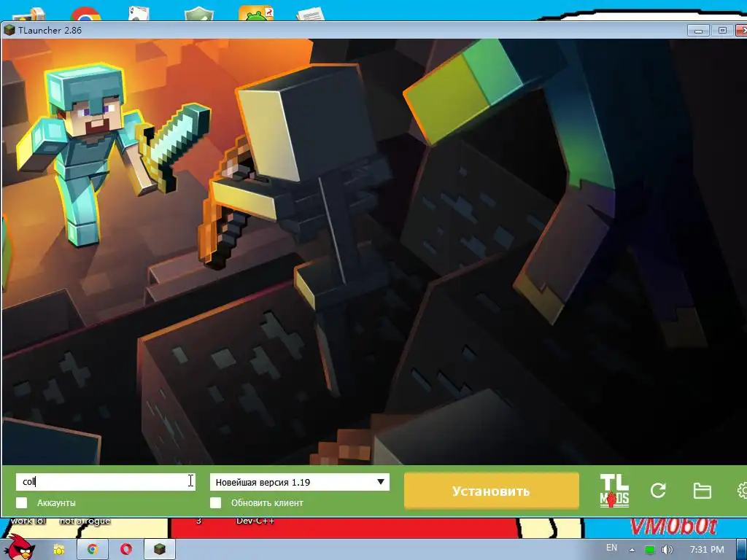Expand the Новейшая версия 1.19 version dropdown
Viewport: 747px width, 560px height.
click(299, 482)
